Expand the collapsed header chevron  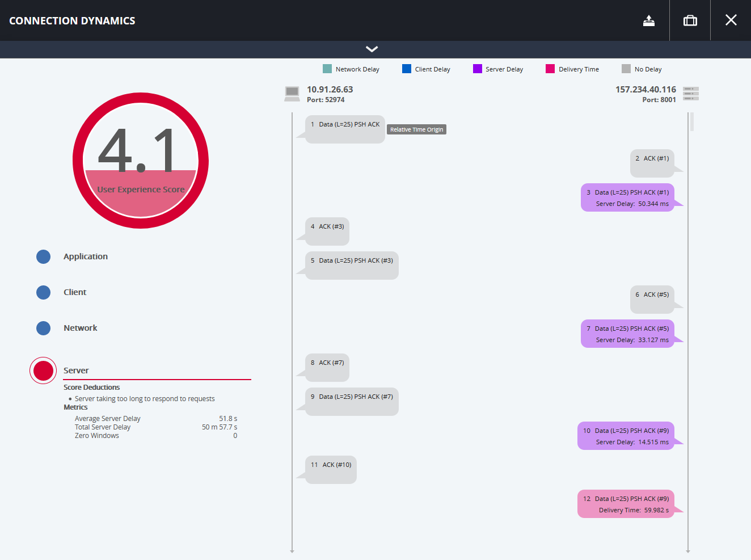(372, 49)
